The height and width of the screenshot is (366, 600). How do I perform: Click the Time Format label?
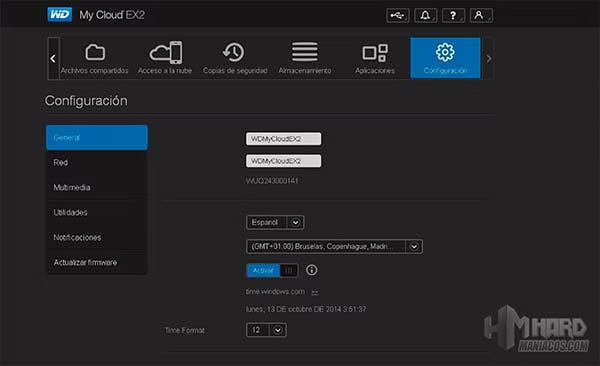point(184,330)
